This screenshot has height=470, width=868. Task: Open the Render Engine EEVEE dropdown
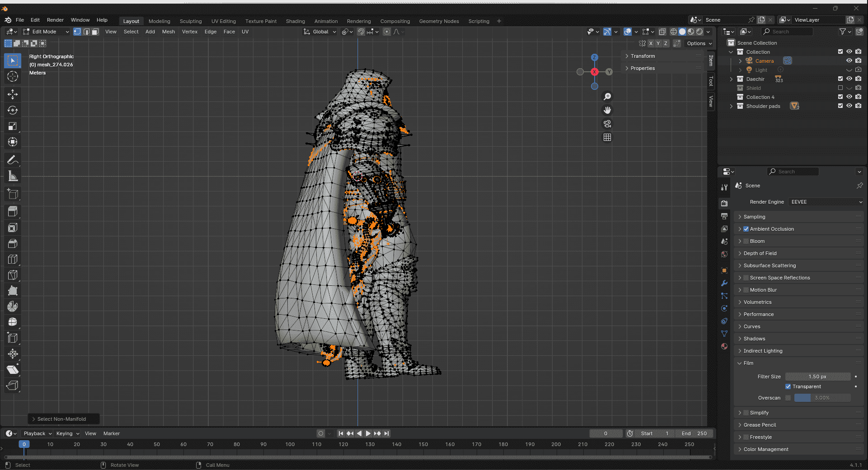click(826, 202)
